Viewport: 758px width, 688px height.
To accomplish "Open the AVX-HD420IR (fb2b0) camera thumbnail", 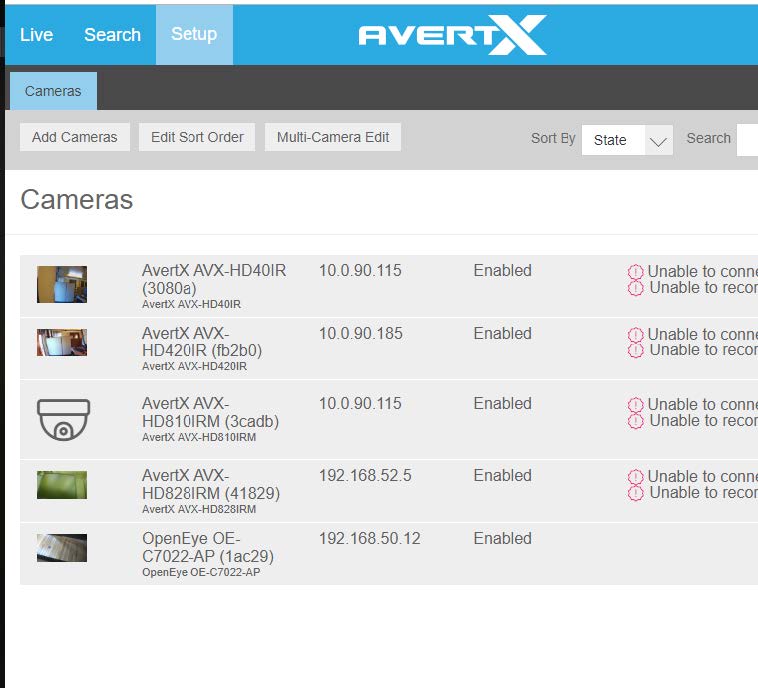I will [x=62, y=342].
